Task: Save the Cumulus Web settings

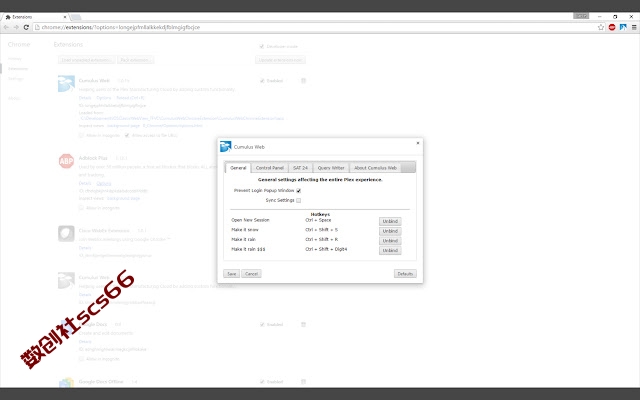Action: 231,273
